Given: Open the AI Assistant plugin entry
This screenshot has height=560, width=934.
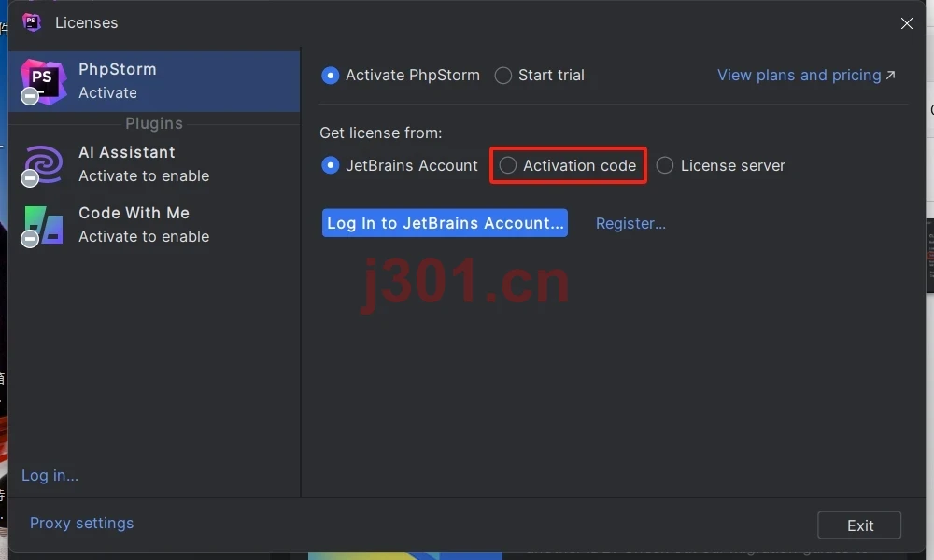Looking at the screenshot, I should click(x=154, y=164).
